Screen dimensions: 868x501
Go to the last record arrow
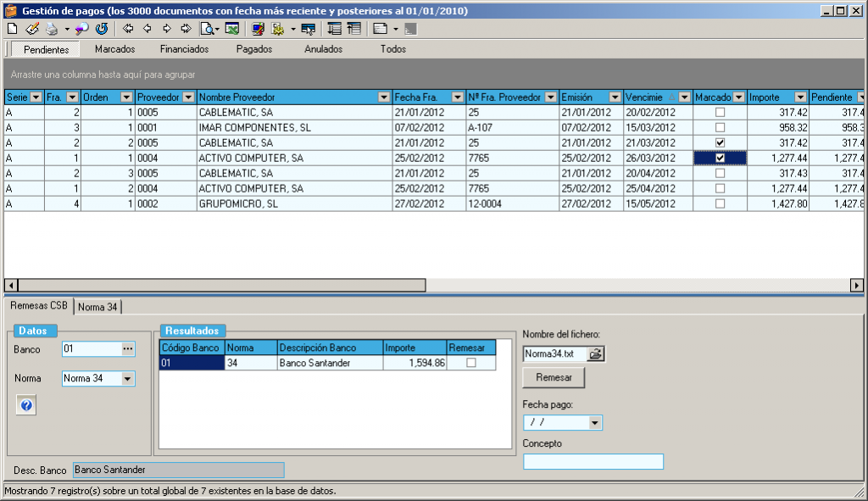coord(186,29)
